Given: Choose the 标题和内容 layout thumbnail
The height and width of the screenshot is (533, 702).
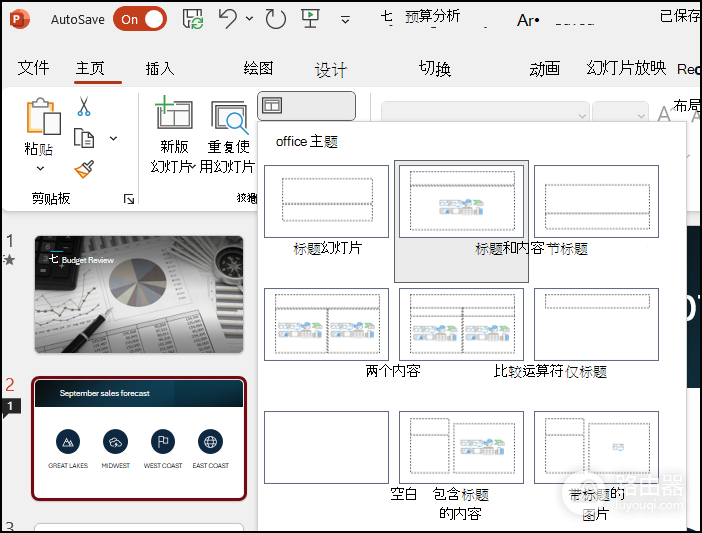Looking at the screenshot, I should pyautogui.click(x=461, y=201).
